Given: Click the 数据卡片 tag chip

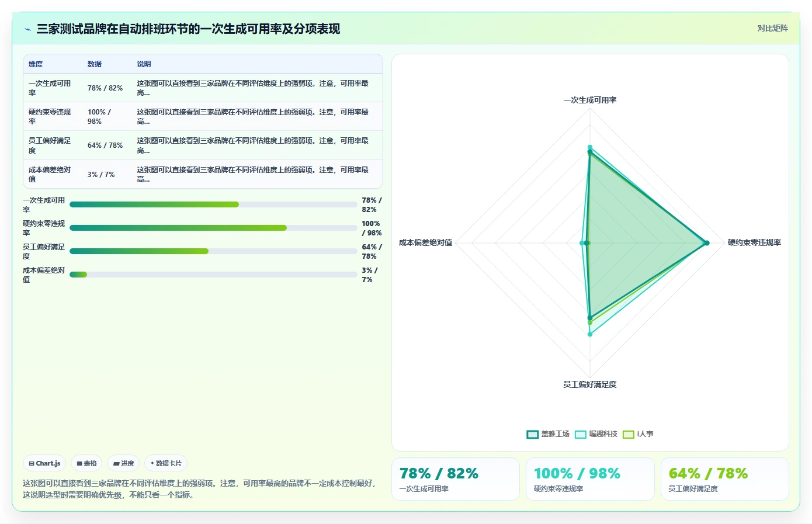Looking at the screenshot, I should click(166, 463).
